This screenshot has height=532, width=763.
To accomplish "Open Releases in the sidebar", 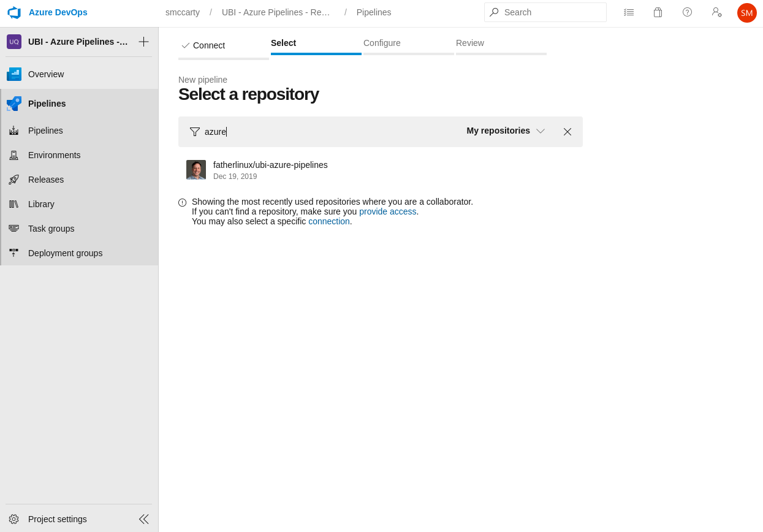I will pos(46,180).
